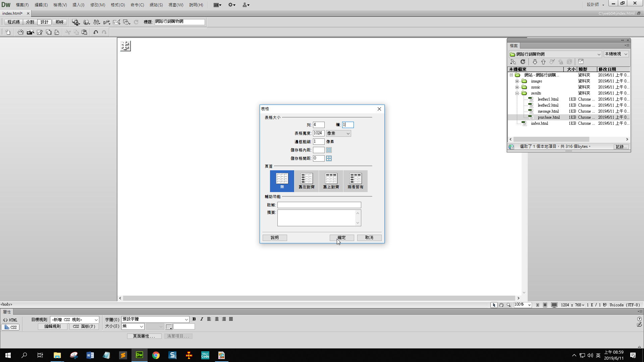
Task: Click the 確定 button in table dialog
Action: (x=341, y=238)
